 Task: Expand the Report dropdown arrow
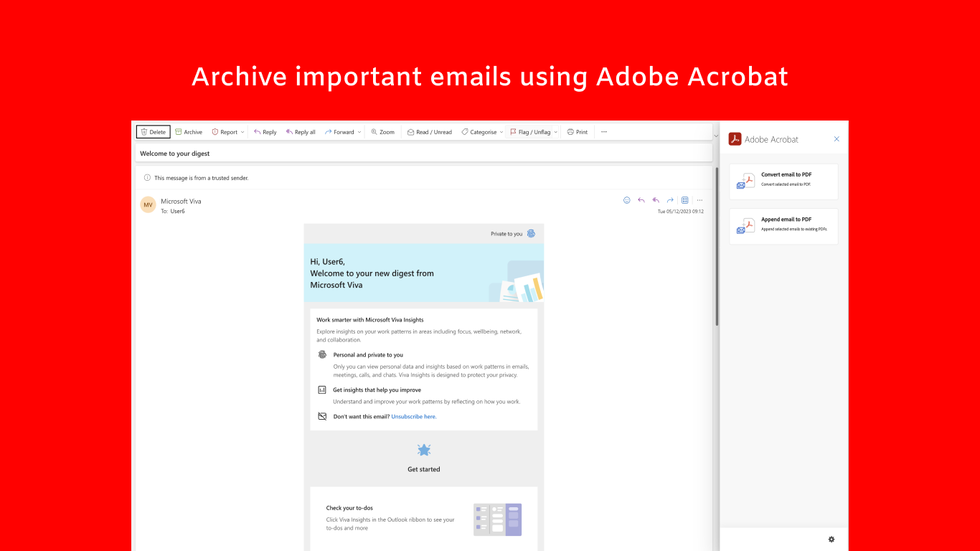point(242,132)
